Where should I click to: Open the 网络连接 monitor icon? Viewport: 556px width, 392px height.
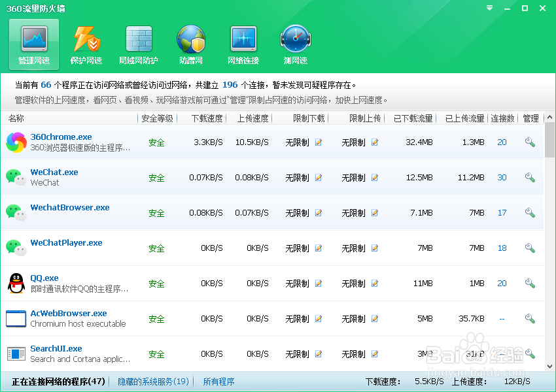click(243, 39)
